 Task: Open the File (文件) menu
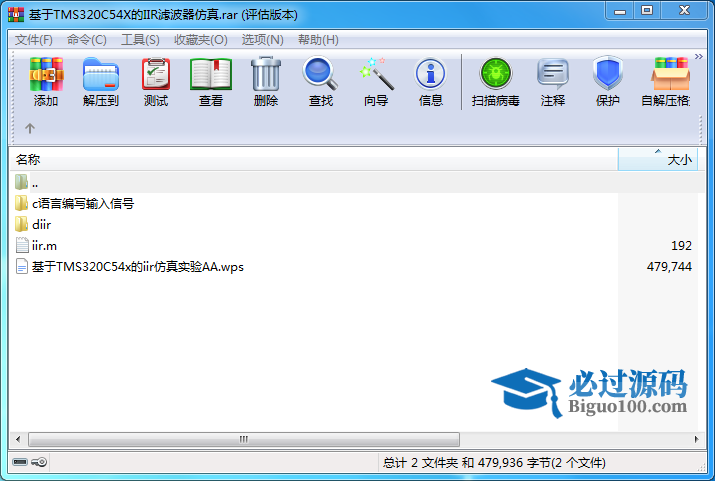pyautogui.click(x=34, y=40)
